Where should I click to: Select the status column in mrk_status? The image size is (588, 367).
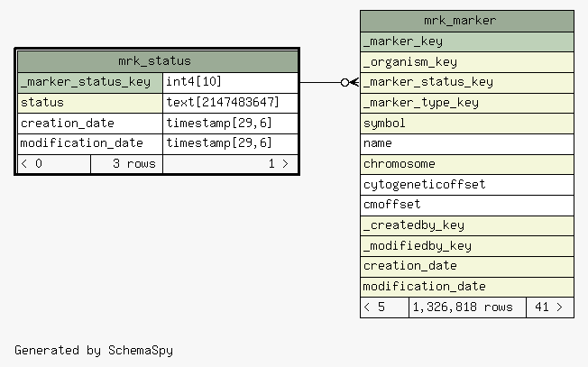tap(90, 103)
